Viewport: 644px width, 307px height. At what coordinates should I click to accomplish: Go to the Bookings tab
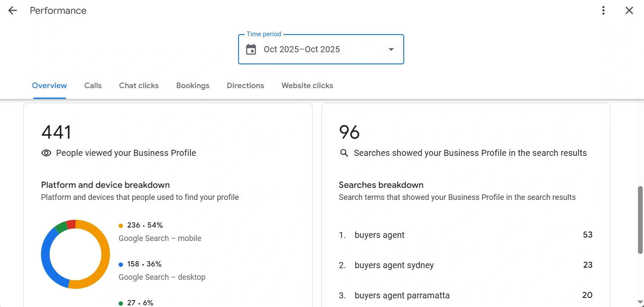(193, 85)
